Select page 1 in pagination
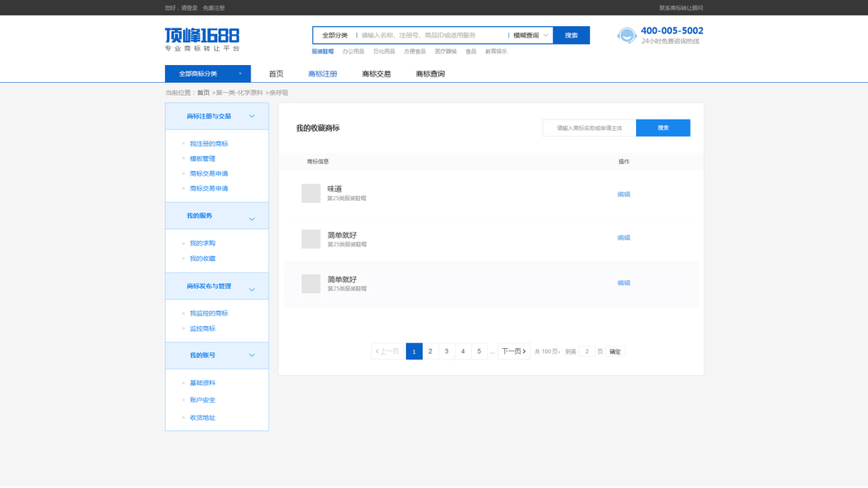 tap(414, 351)
